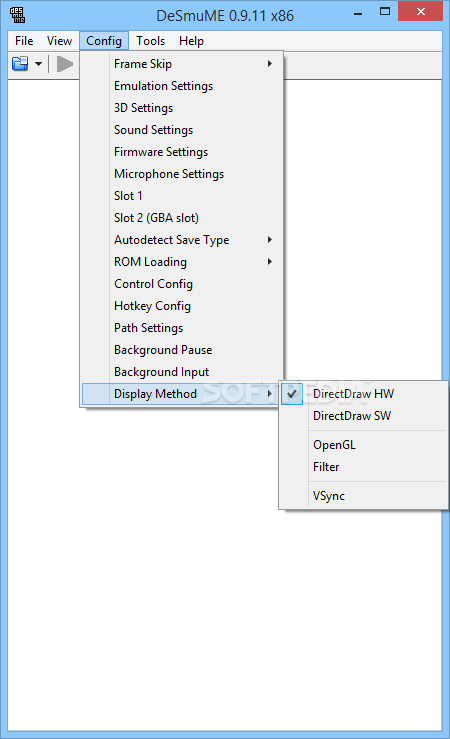
Task: Choose OpenGL display method
Action: point(363,445)
